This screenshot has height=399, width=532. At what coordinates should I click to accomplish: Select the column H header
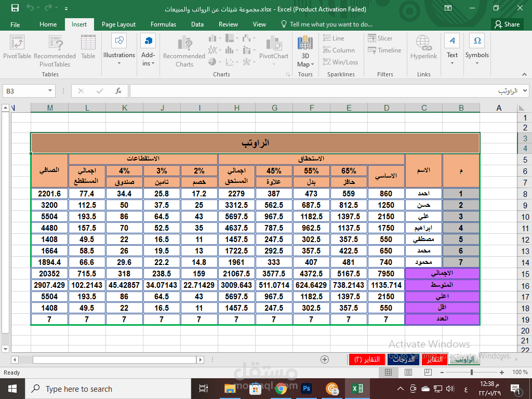(x=236, y=108)
